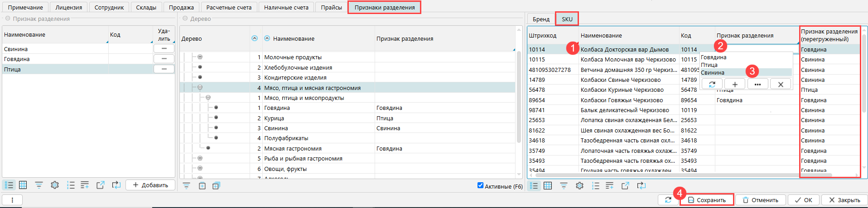The width and height of the screenshot is (868, 208).
Task: Click refresh icon left of Сохранить
Action: [668, 200]
